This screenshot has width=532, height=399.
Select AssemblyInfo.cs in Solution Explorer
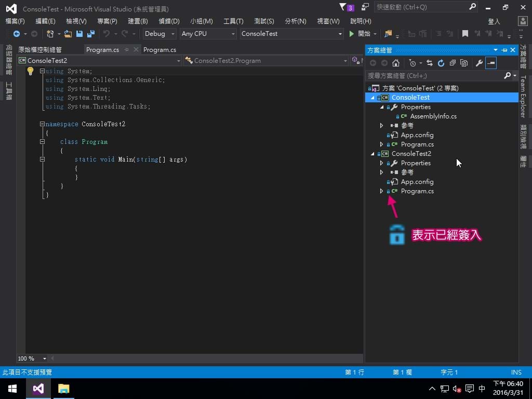(433, 116)
